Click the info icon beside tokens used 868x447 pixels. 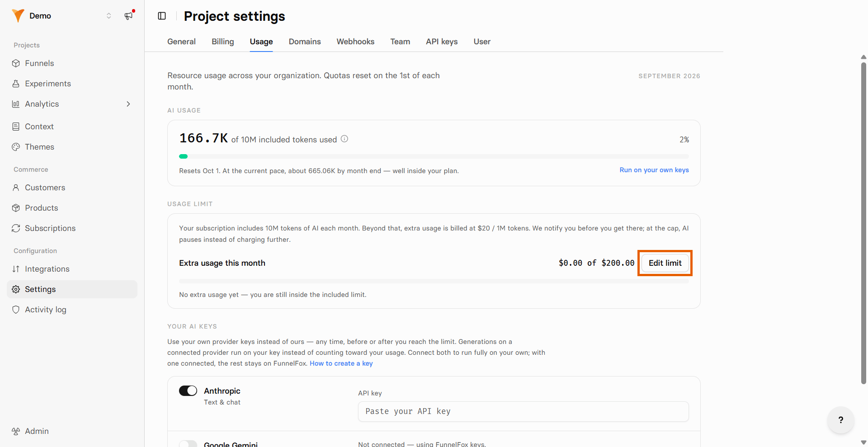[x=344, y=139]
